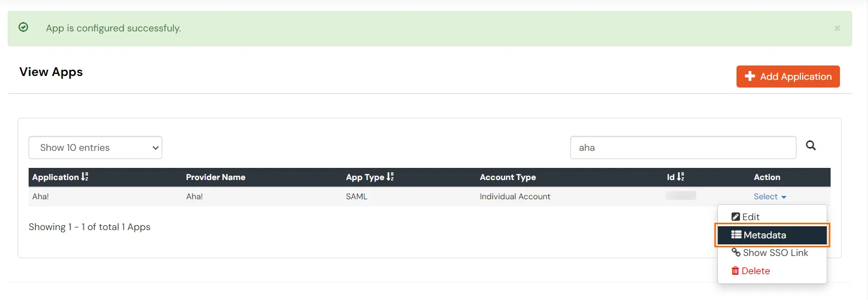Click the search magnifier icon
Viewport: 868px width, 300px height.
click(810, 145)
